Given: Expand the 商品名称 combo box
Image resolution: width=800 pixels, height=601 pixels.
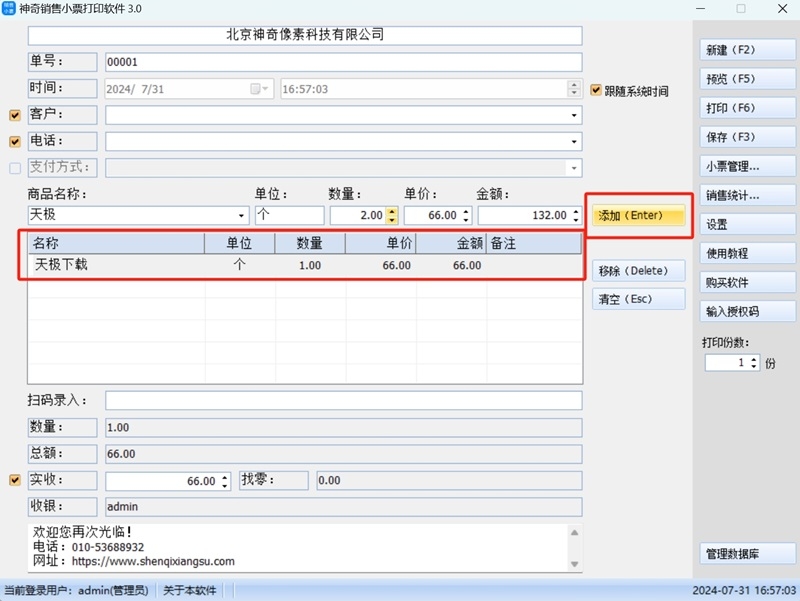Looking at the screenshot, I should (x=241, y=215).
